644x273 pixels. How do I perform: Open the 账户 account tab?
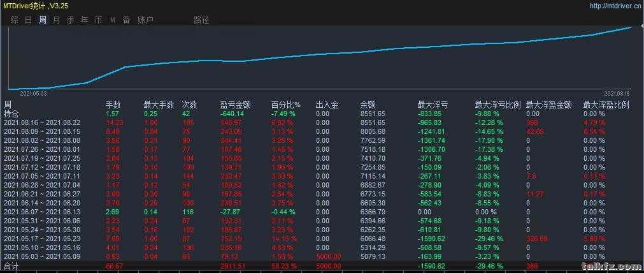click(145, 20)
